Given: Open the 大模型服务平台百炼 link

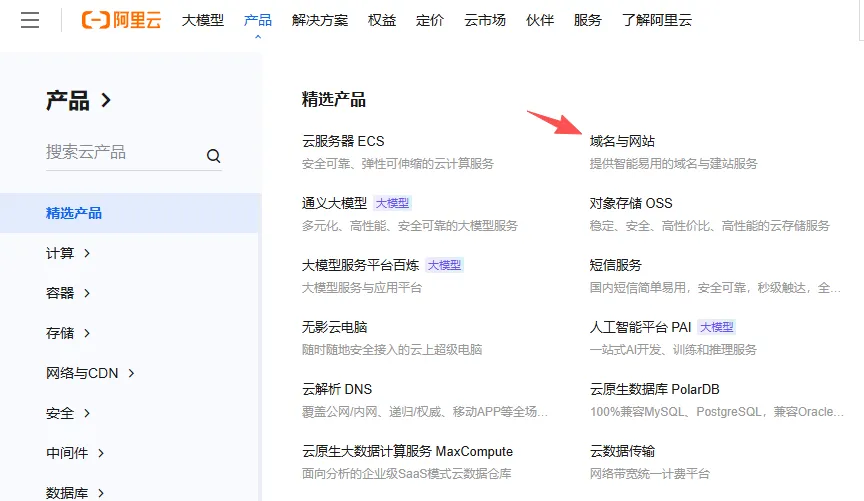Looking at the screenshot, I should (x=360, y=265).
